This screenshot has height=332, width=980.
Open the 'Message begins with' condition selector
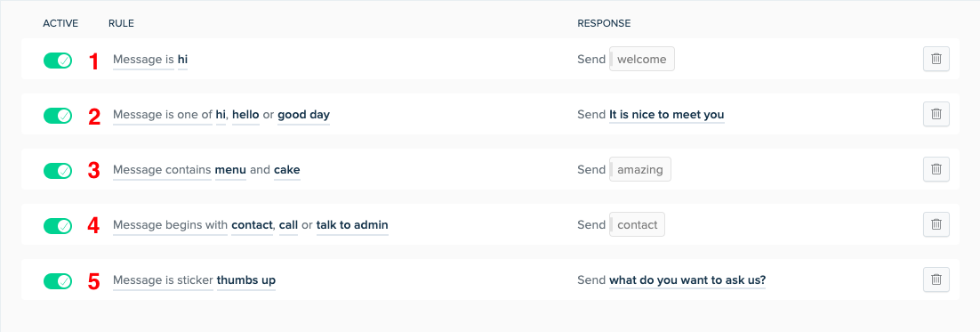point(170,225)
